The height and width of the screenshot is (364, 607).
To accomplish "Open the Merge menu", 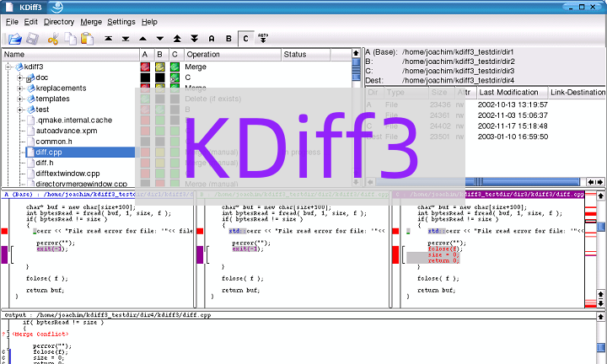I will coord(91,21).
